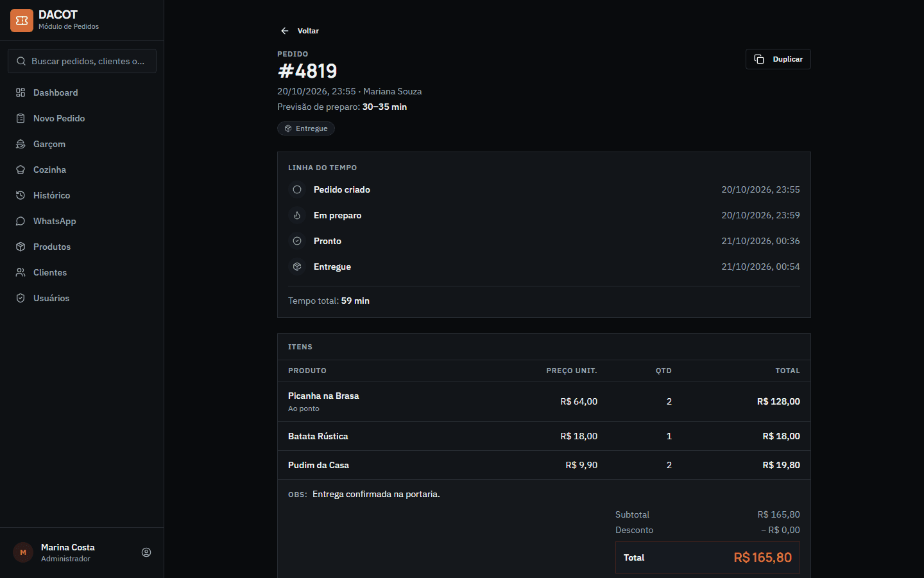Open the WhatsApp section
924x578 pixels.
[x=82, y=221]
